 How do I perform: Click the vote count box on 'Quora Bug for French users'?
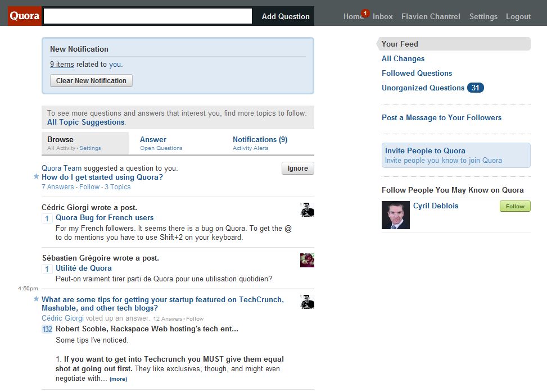click(47, 218)
